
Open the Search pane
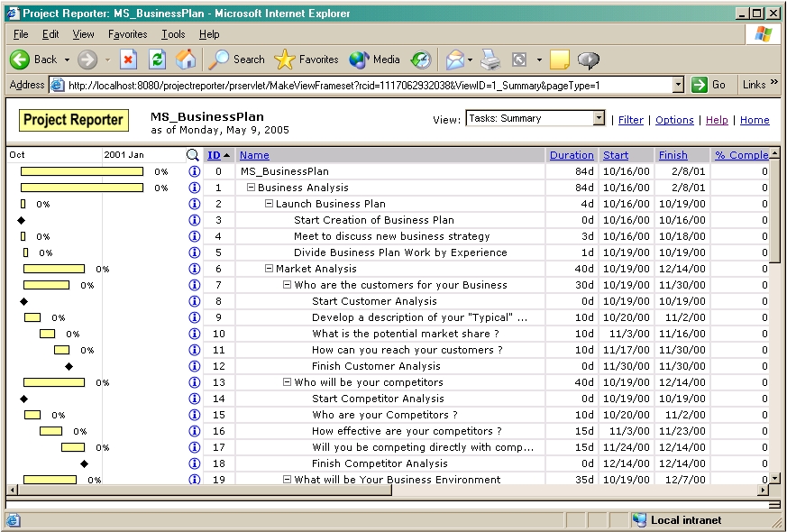[236, 60]
